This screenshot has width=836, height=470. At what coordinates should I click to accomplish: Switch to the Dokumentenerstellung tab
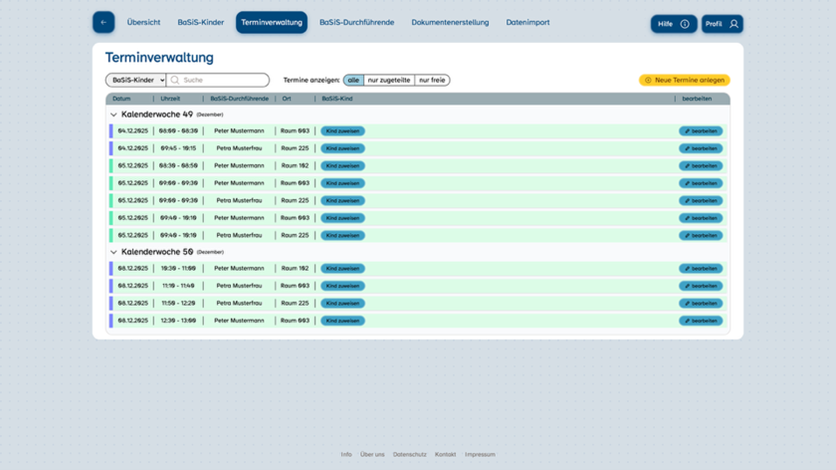[x=450, y=22]
